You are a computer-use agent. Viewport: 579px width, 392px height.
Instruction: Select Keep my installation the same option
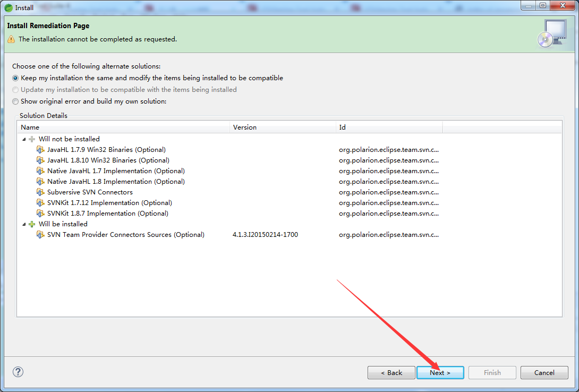click(x=15, y=78)
